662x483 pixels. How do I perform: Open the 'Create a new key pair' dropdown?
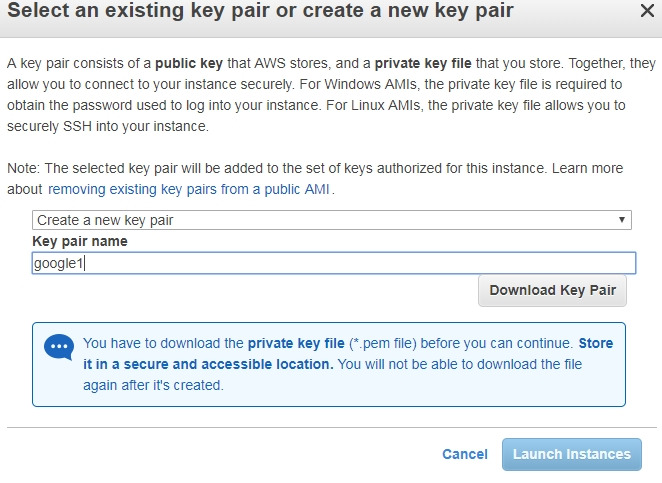(330, 220)
